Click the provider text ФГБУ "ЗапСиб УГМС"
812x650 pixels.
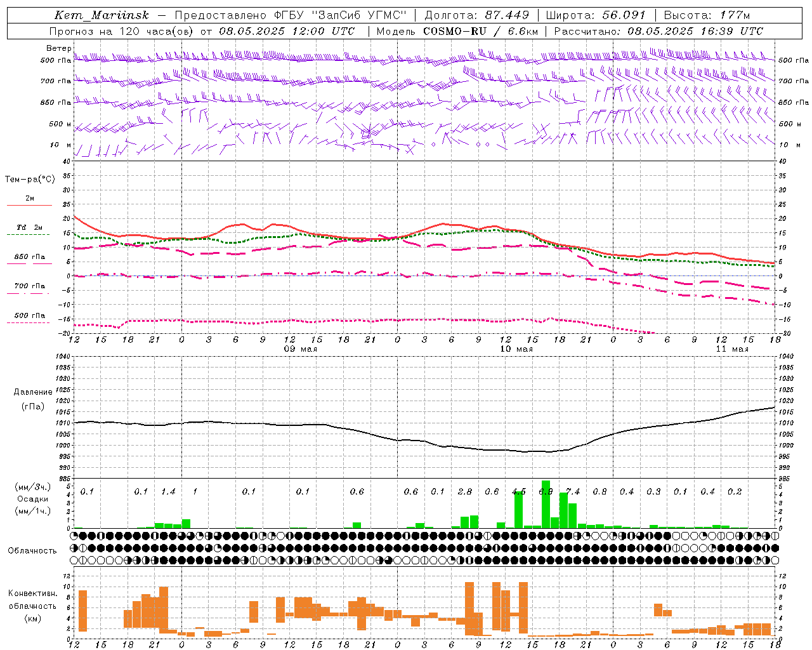pyautogui.click(x=342, y=15)
